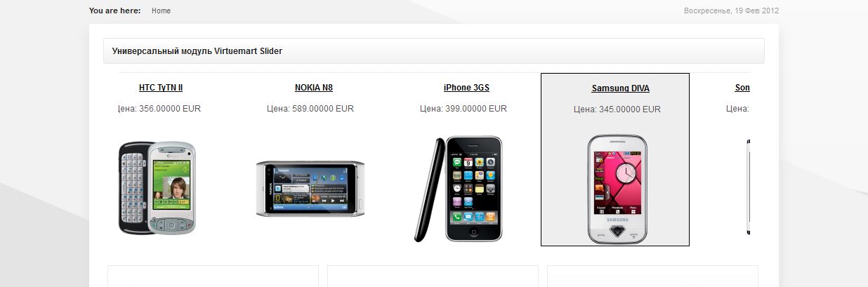Click the HTC TyTN II phone image
868x287 pixels.
pos(157,187)
